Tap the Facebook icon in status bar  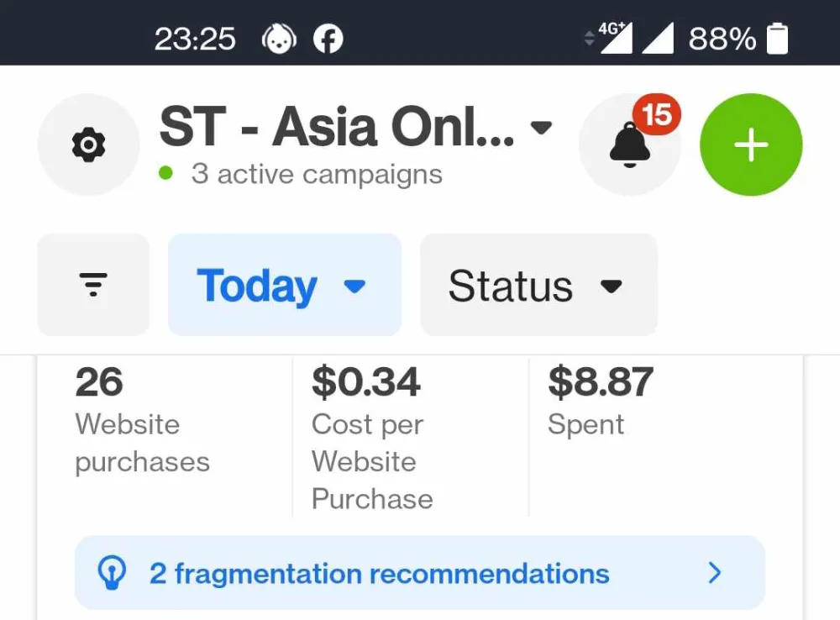pyautogui.click(x=328, y=39)
